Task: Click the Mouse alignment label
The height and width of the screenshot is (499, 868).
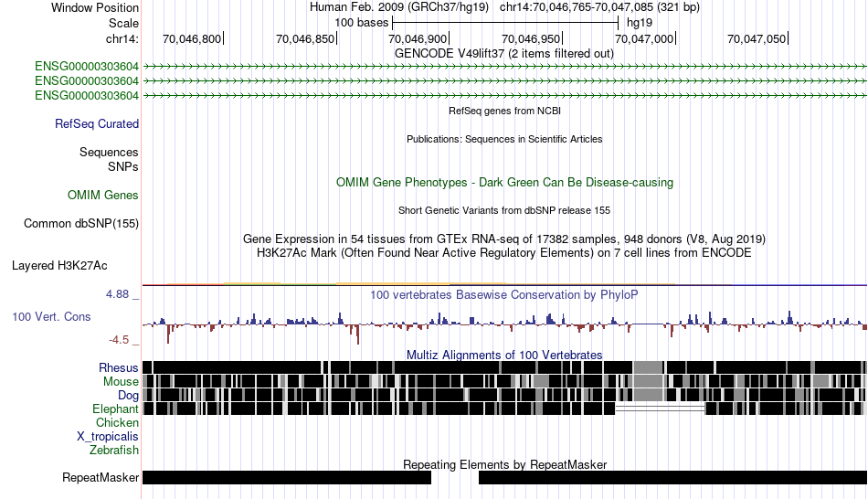Action: point(121,382)
